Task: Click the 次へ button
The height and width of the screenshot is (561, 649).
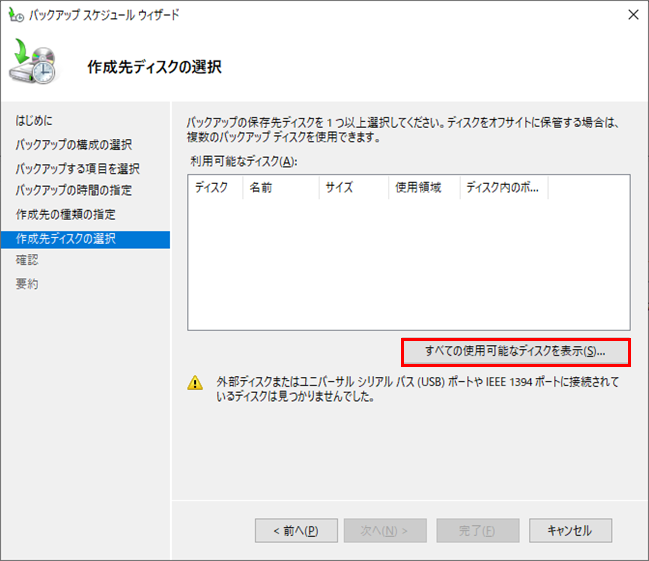Action: [x=385, y=530]
